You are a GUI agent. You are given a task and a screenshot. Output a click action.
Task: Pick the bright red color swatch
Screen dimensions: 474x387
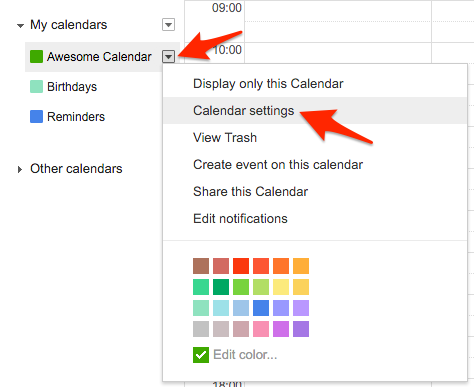[241, 266]
